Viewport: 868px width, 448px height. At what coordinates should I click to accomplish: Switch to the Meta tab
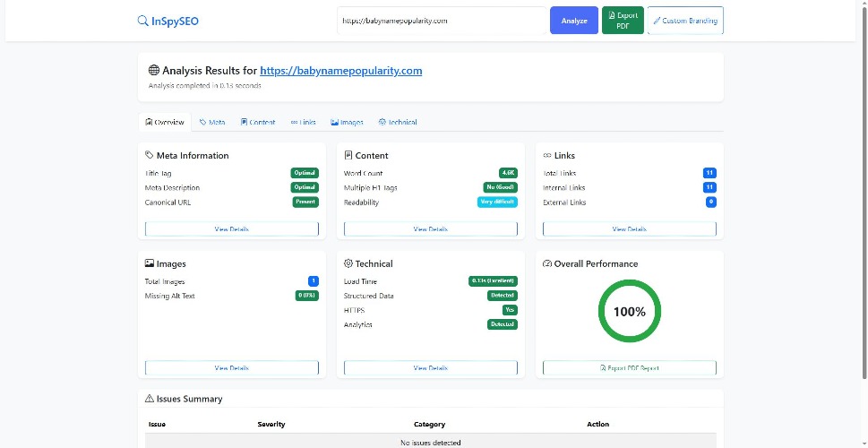click(x=212, y=123)
